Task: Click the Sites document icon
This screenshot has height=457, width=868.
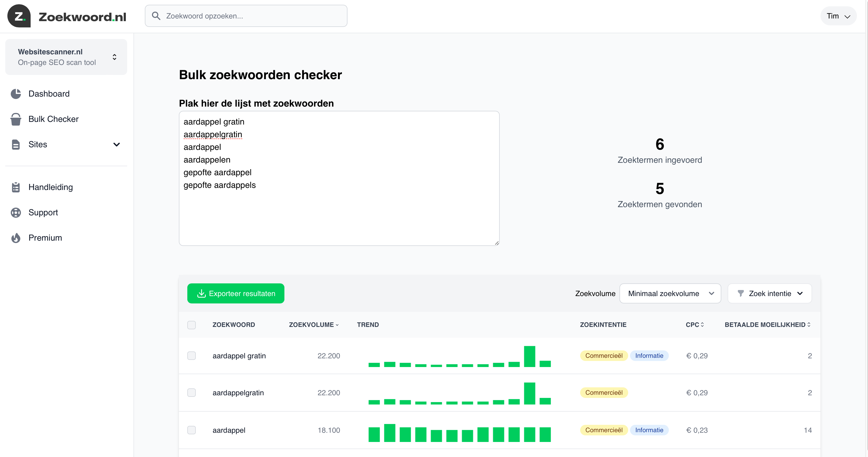Action: tap(16, 144)
